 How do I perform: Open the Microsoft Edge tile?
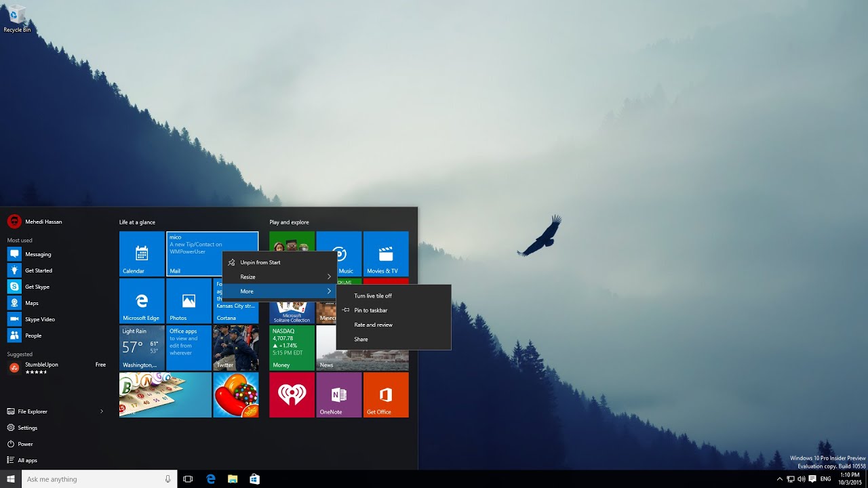click(142, 301)
